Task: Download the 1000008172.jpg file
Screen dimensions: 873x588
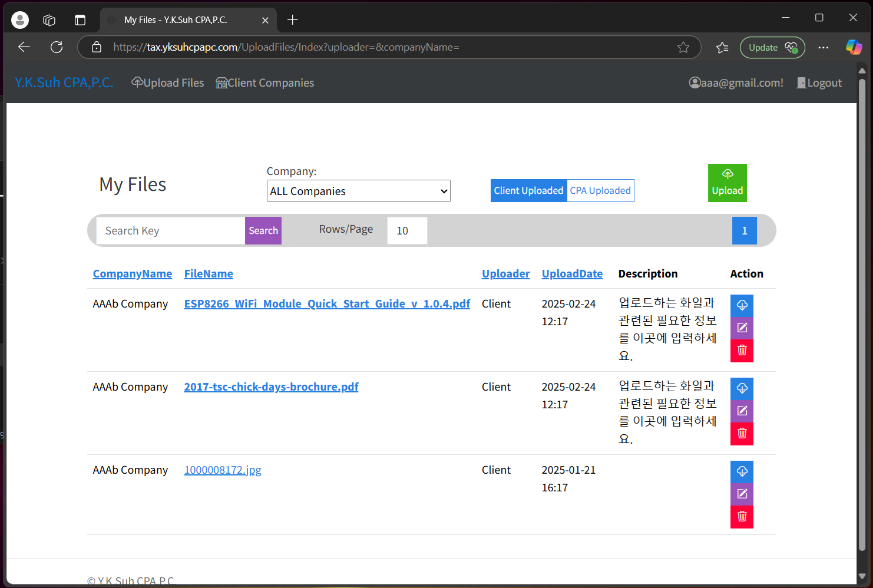Action: (x=742, y=471)
